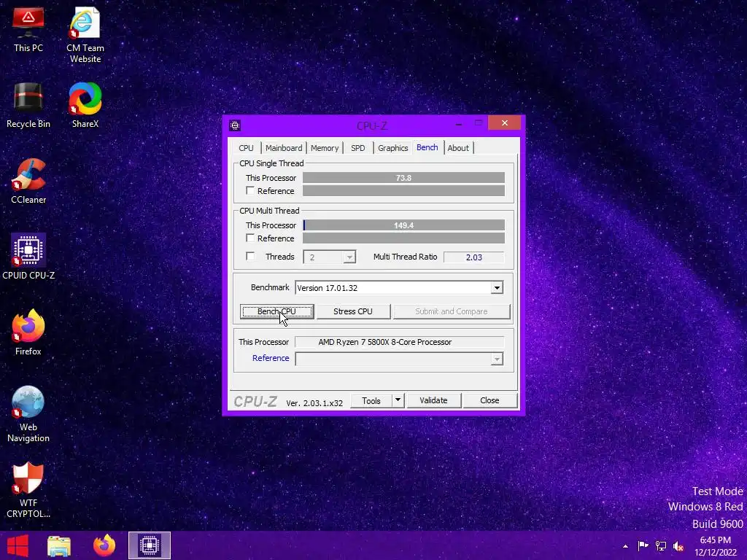Click Tools button

371,400
